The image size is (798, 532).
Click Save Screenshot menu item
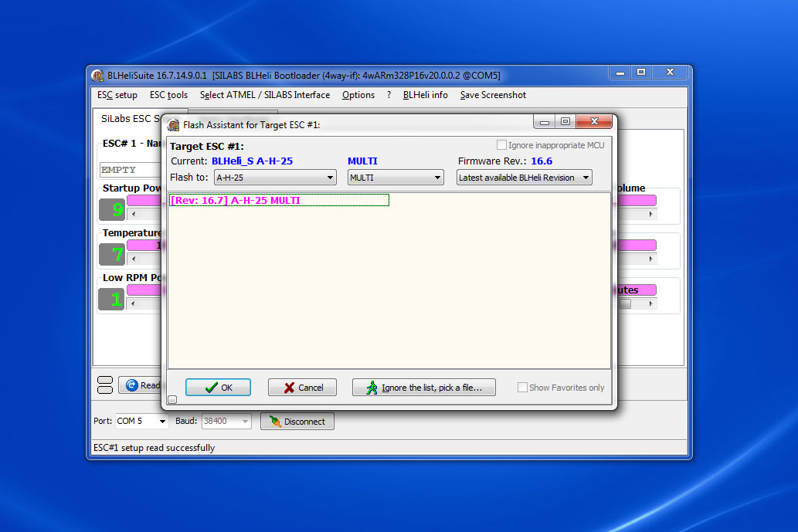click(x=493, y=95)
